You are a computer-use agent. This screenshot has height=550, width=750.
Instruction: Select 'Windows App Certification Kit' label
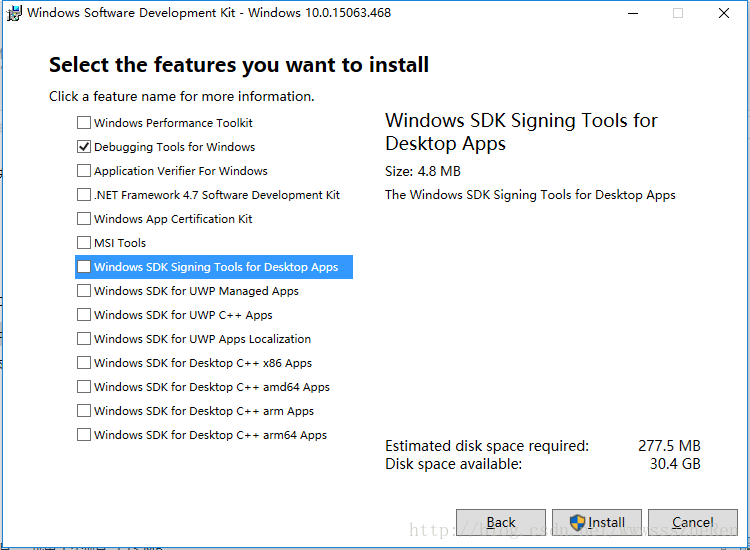173,219
